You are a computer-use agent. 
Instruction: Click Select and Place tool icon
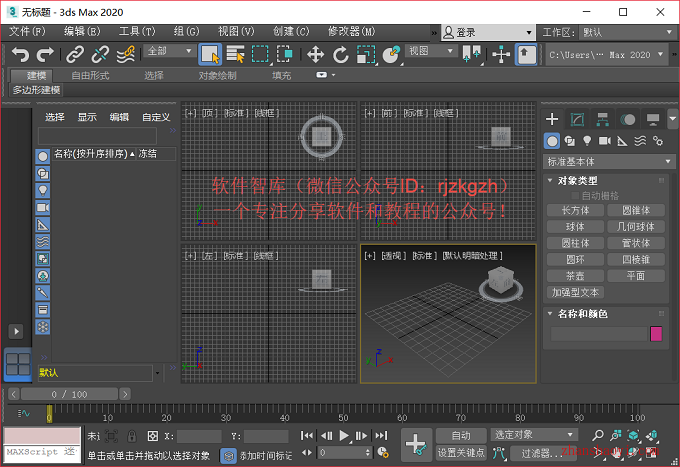(x=391, y=55)
